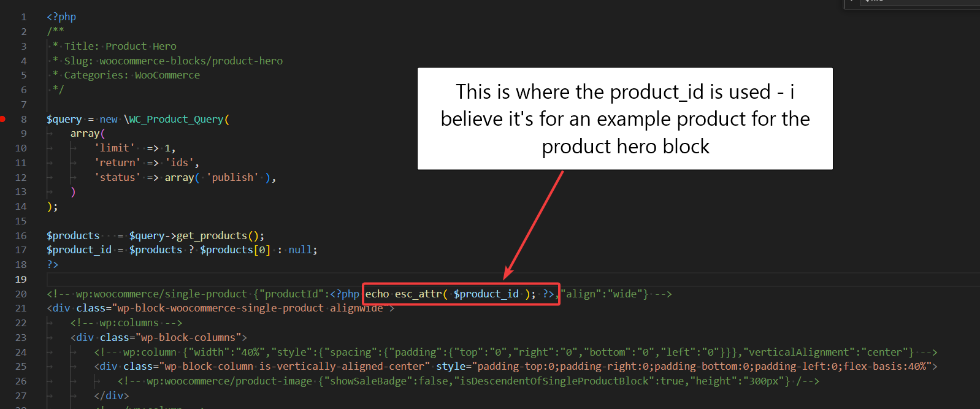The image size is (980, 409).
Task: Click '$product_id' at start of line 17
Action: (79, 250)
